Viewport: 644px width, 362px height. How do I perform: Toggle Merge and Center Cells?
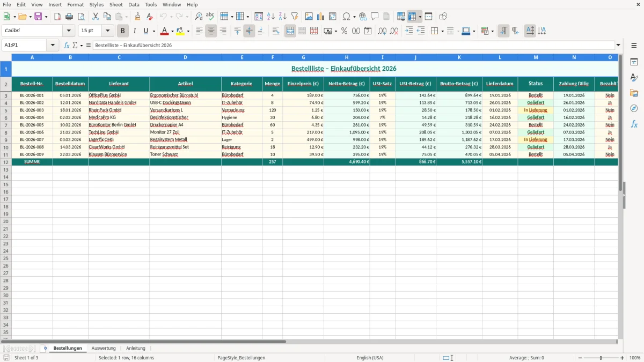pos(290,31)
